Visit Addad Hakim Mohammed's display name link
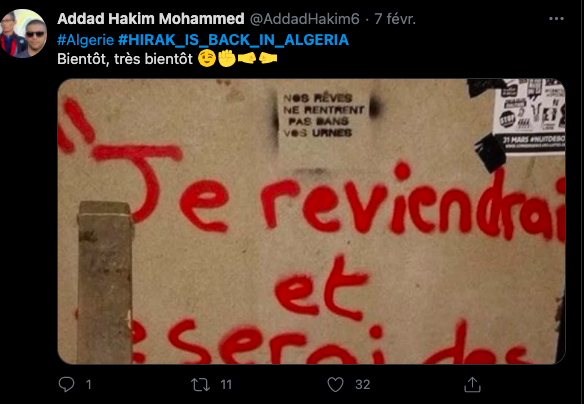Screen dimensions: 584x404 [151, 19]
